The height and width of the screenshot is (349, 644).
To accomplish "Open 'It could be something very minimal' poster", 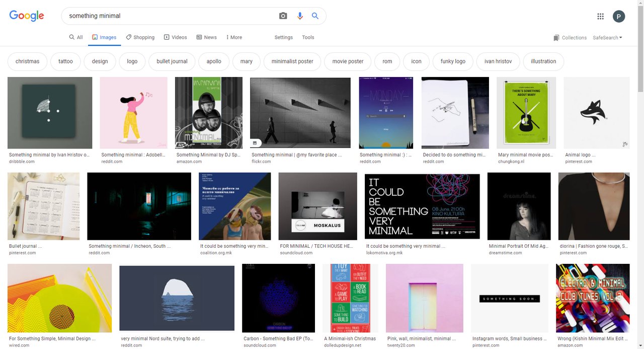I will [x=422, y=206].
